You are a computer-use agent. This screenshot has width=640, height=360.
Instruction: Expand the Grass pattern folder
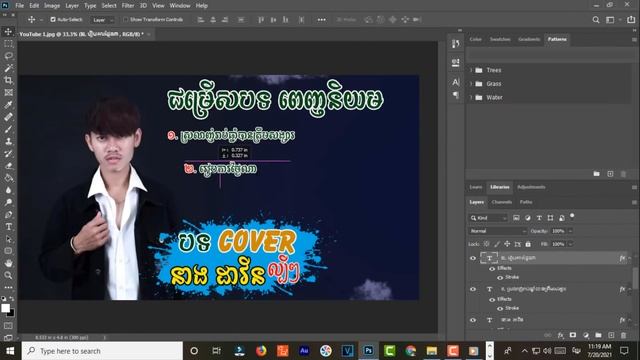point(471,84)
